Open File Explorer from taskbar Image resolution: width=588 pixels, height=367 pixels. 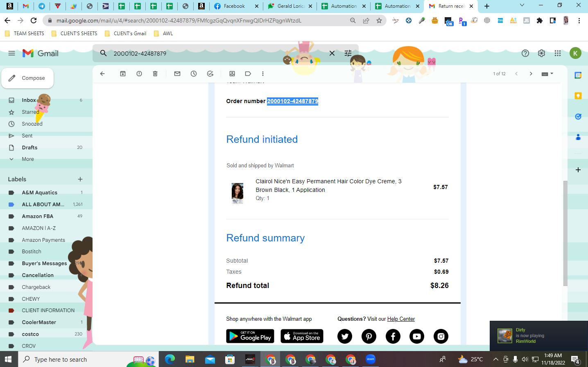(x=190, y=359)
